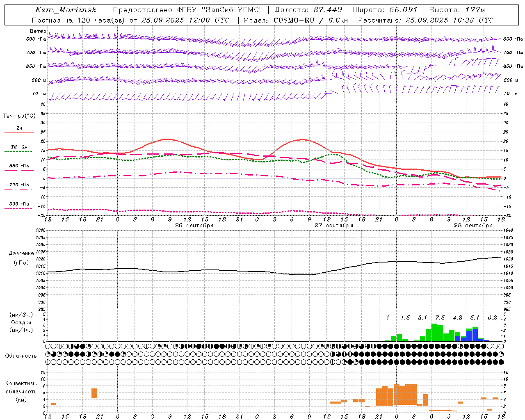
Task: Click the precipitation total '7.5'
Action: 440,318
